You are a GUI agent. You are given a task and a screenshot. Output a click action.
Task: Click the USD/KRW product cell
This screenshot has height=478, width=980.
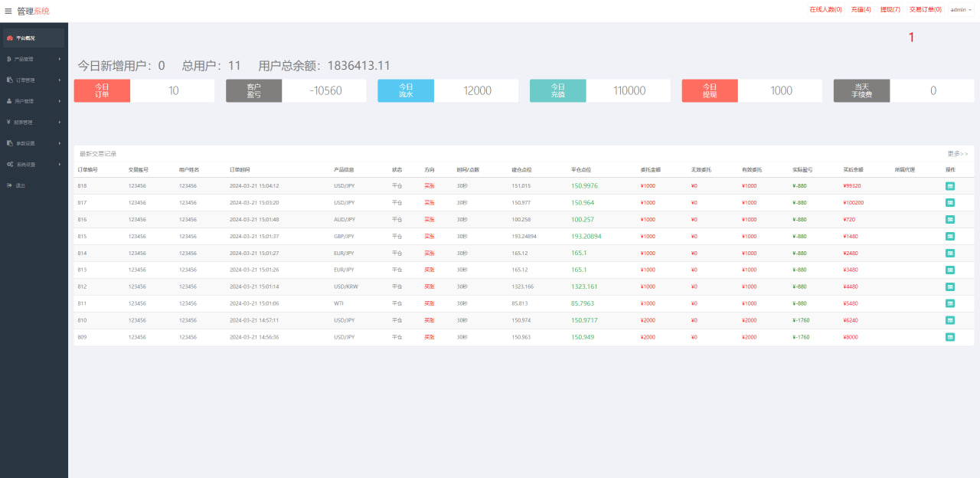[x=345, y=286]
